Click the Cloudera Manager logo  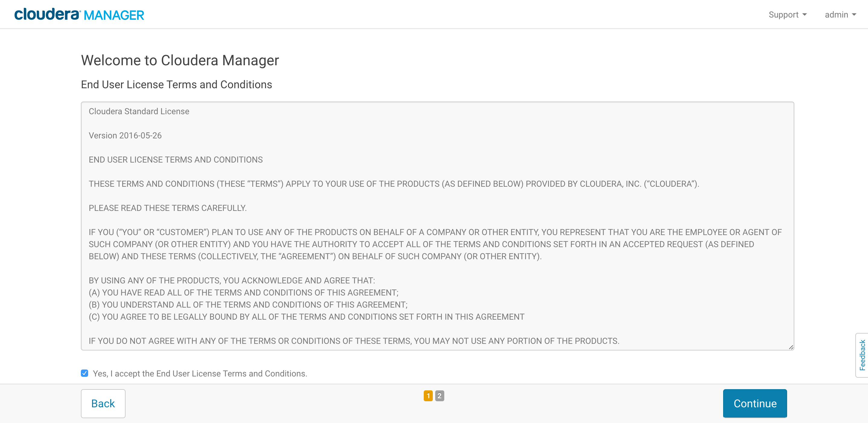tap(79, 15)
